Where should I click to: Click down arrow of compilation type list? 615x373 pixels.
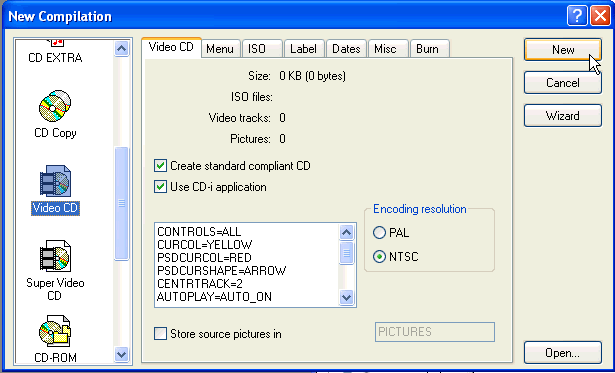[x=122, y=355]
